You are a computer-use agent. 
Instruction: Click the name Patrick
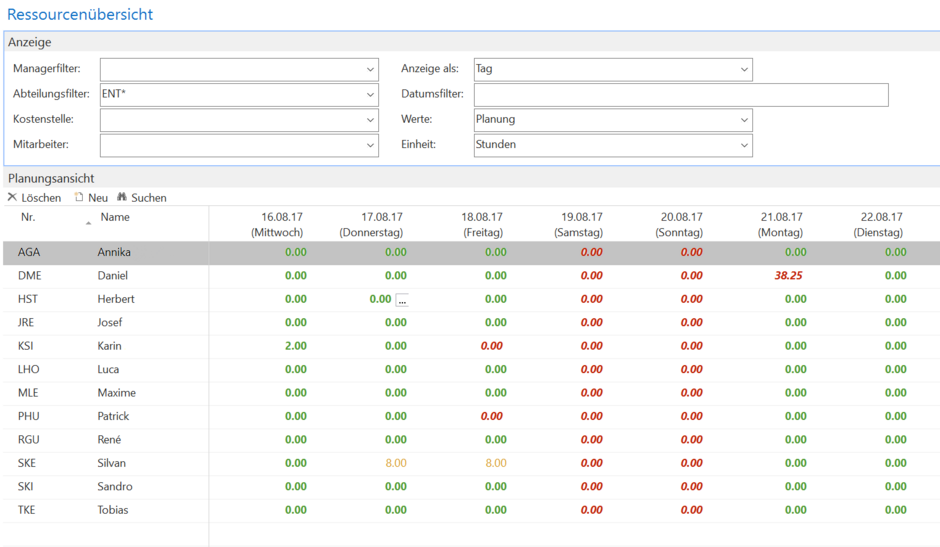113,416
